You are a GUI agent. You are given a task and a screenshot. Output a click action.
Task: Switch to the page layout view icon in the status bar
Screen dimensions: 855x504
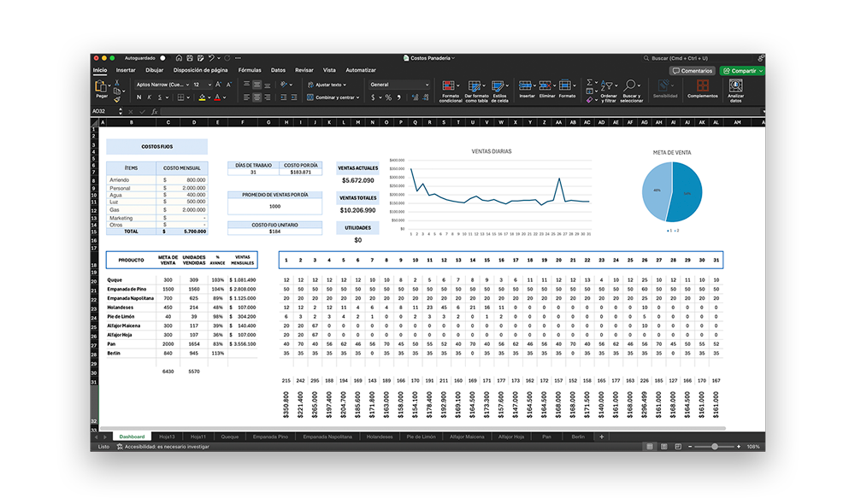663,447
